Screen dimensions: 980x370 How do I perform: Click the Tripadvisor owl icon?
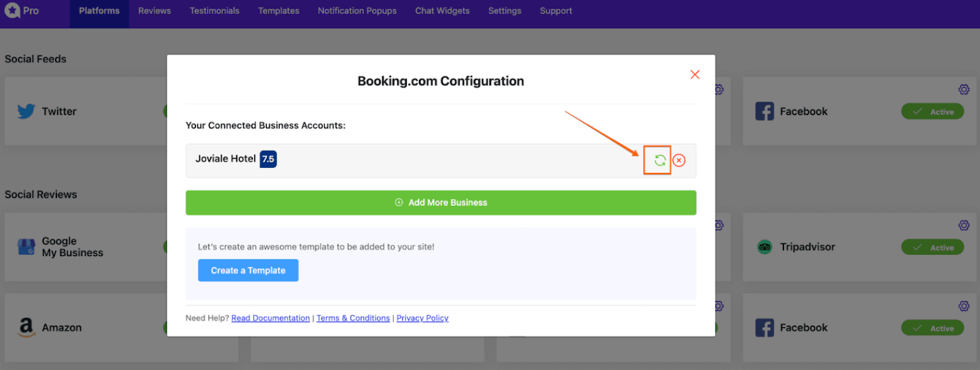[764, 247]
